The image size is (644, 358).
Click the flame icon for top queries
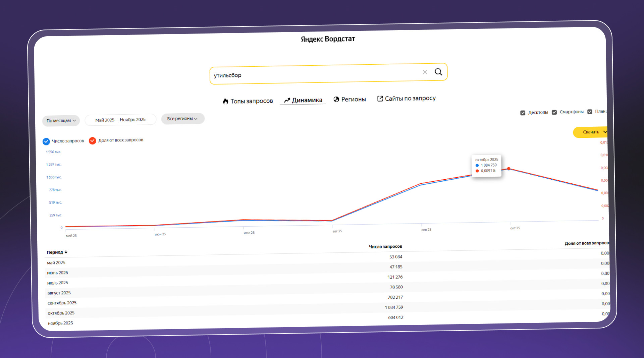[225, 101]
